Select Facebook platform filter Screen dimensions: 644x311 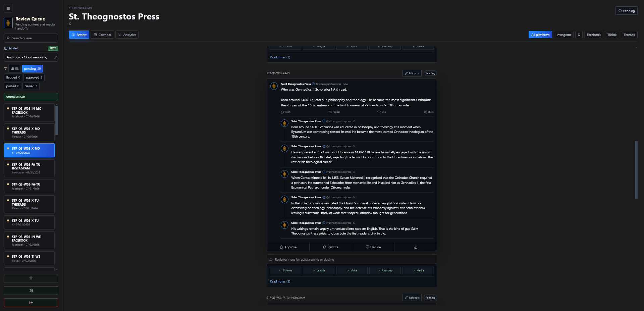tap(594, 35)
